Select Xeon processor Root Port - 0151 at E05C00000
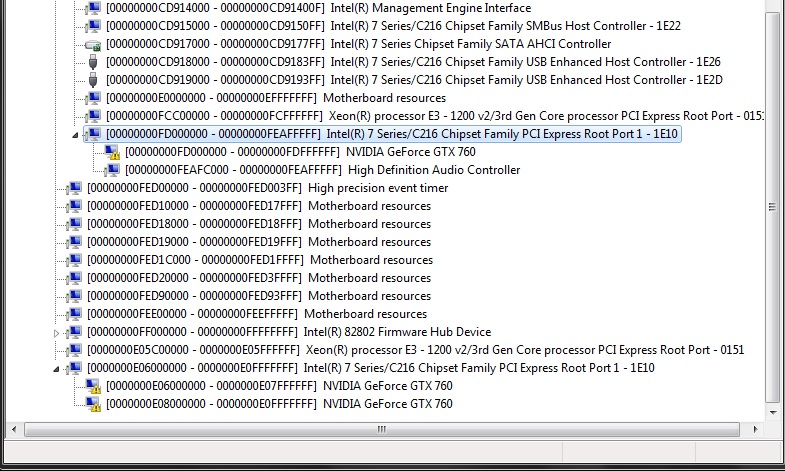Viewport: 785px width, 471px height. pyautogui.click(x=416, y=350)
